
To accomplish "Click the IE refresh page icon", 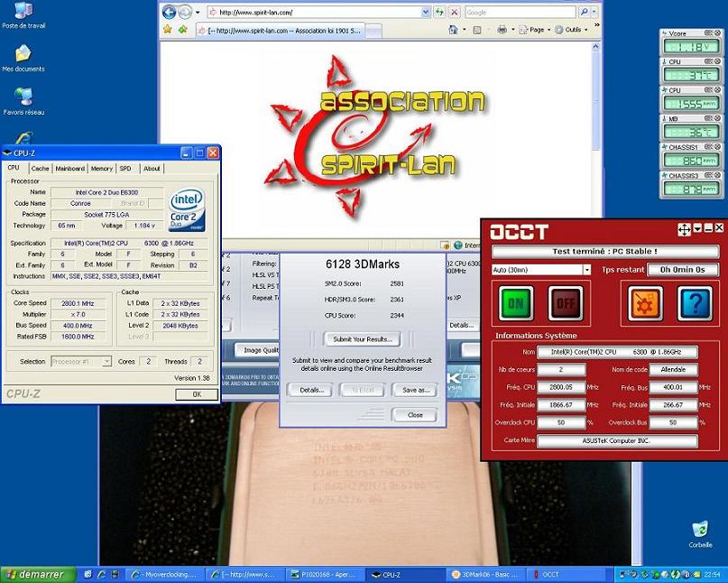I will (438, 13).
